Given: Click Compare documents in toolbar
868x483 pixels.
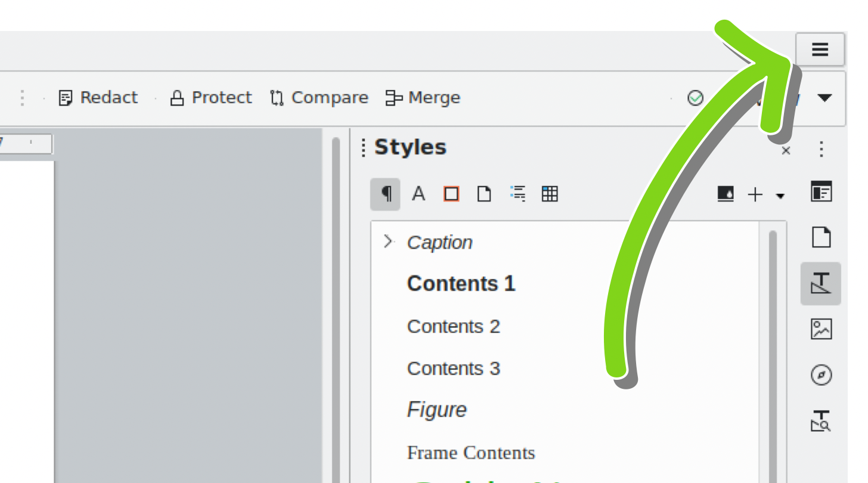Looking at the screenshot, I should (319, 98).
